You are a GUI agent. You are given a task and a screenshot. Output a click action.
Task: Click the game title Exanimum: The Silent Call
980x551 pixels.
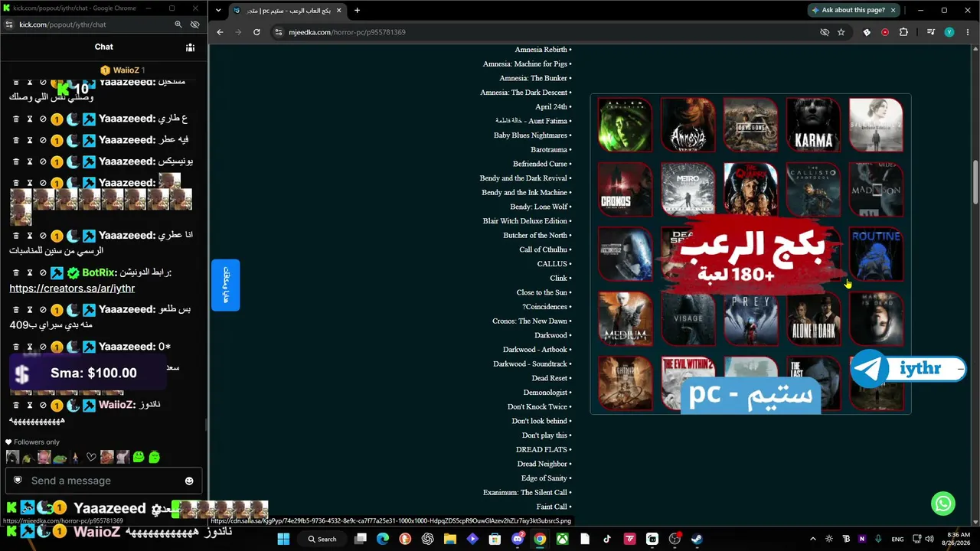(525, 492)
